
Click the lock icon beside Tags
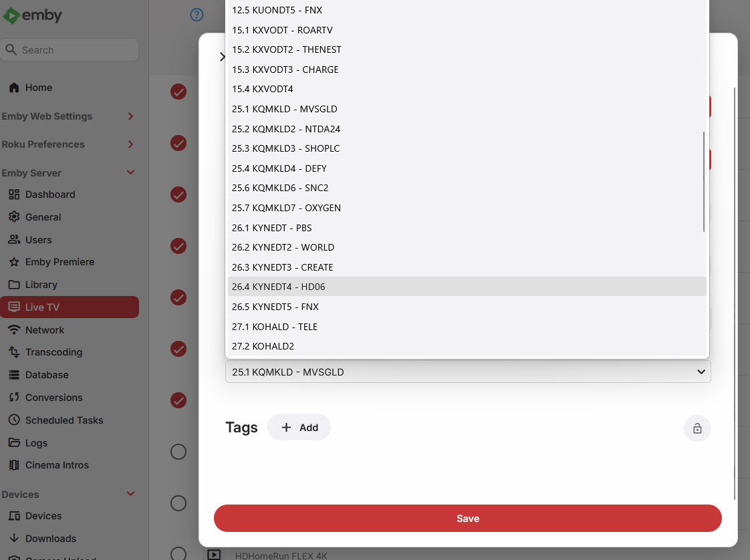tap(697, 428)
